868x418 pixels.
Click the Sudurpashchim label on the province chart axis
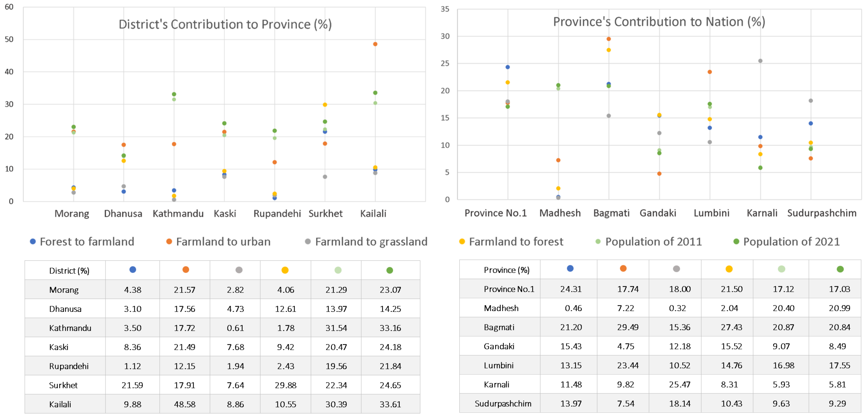(821, 213)
